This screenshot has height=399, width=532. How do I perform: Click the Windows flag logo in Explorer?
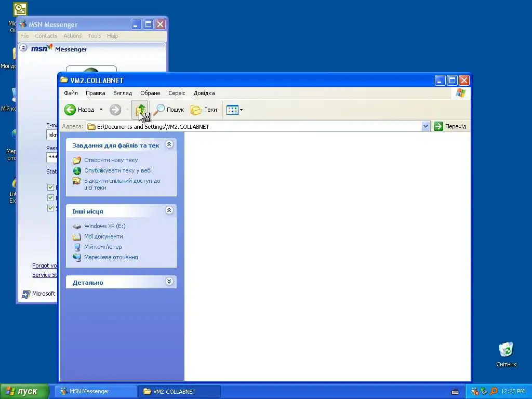click(460, 93)
